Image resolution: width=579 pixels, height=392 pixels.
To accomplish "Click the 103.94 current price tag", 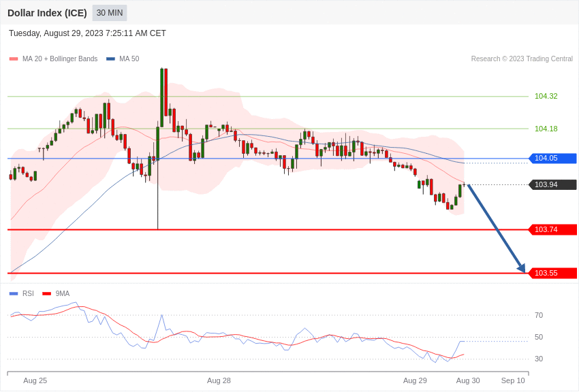I will click(x=553, y=184).
